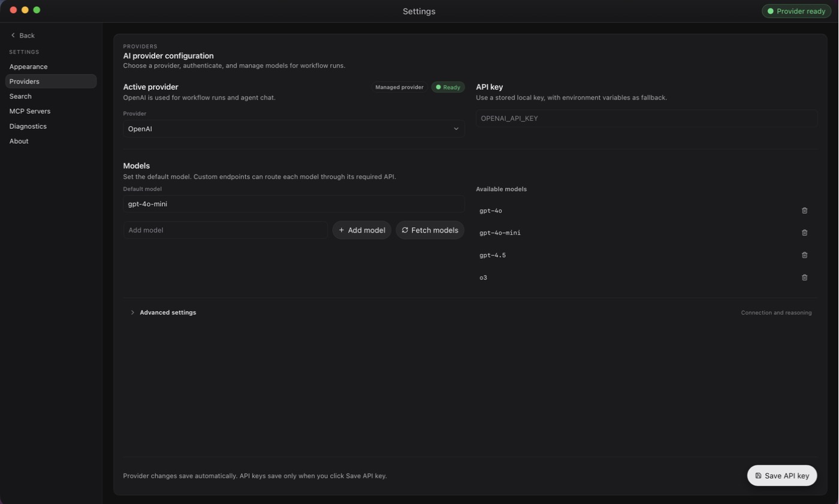Open the Provider dropdown showing OpenAI
This screenshot has width=839, height=504.
[294, 129]
